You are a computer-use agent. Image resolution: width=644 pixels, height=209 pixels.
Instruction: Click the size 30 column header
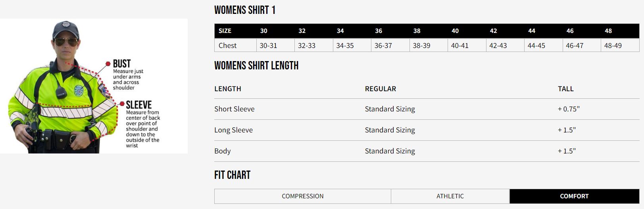tap(264, 31)
